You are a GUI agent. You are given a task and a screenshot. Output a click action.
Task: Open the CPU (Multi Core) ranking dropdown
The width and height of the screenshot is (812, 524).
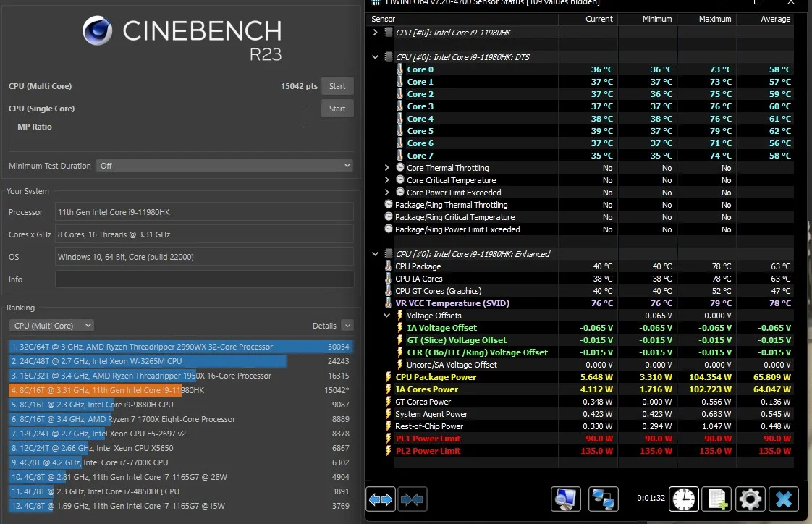coord(51,326)
